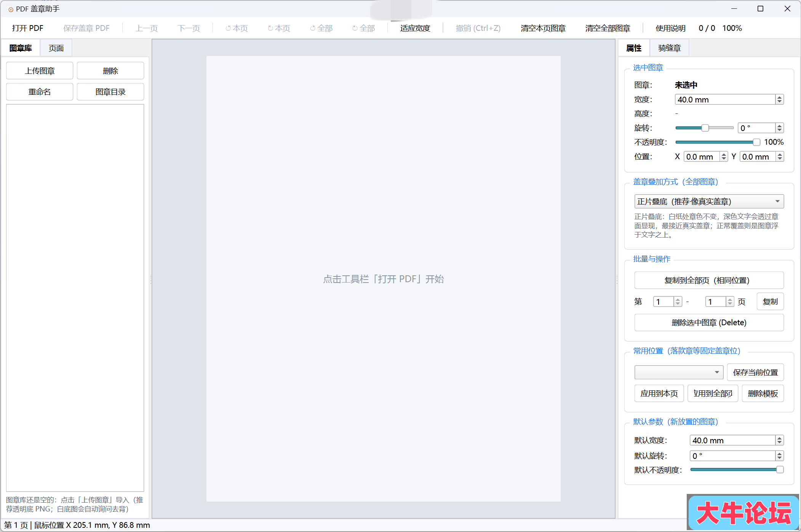Go to 上一页

click(x=147, y=28)
